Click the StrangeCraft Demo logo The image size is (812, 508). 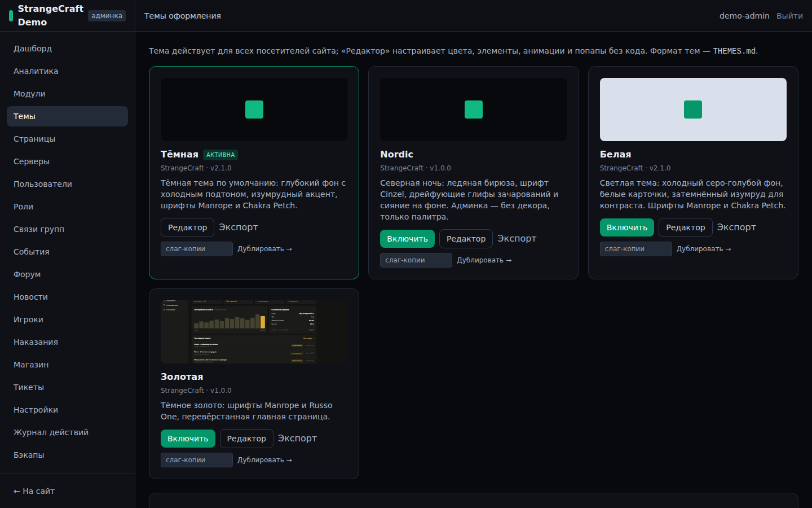tap(46, 15)
